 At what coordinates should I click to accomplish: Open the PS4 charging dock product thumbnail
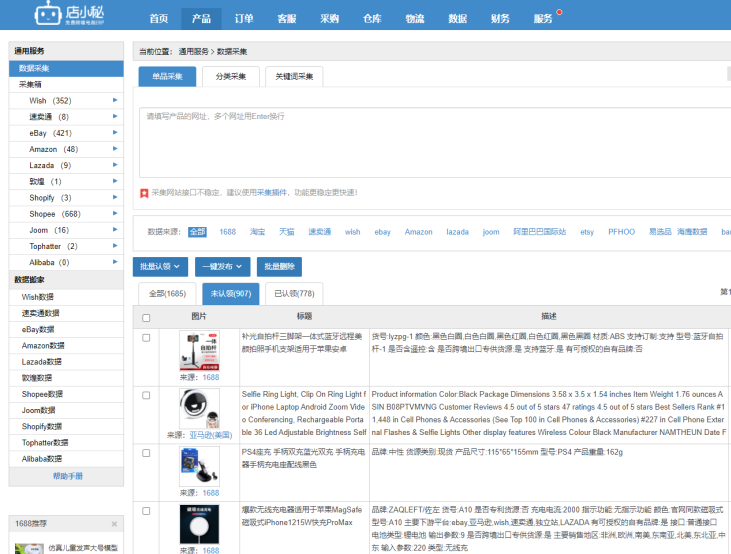(x=199, y=466)
